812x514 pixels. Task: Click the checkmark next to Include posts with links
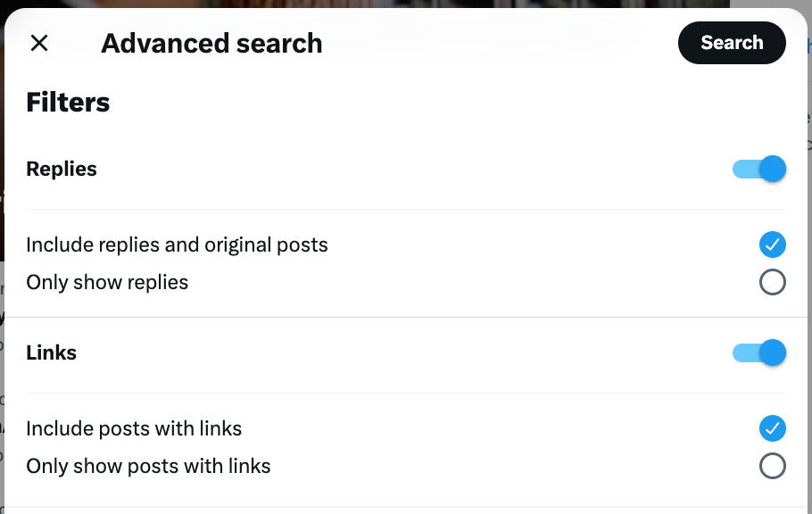pos(773,428)
